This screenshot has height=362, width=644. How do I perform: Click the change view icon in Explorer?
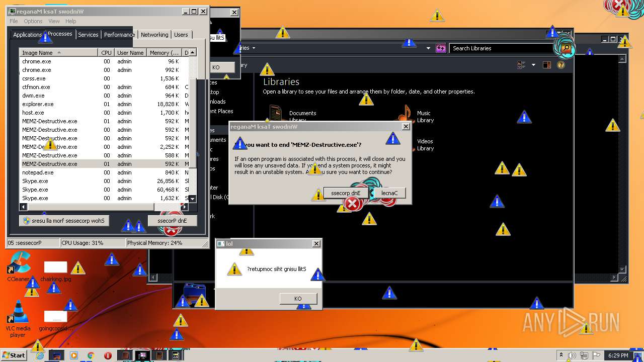(522, 65)
